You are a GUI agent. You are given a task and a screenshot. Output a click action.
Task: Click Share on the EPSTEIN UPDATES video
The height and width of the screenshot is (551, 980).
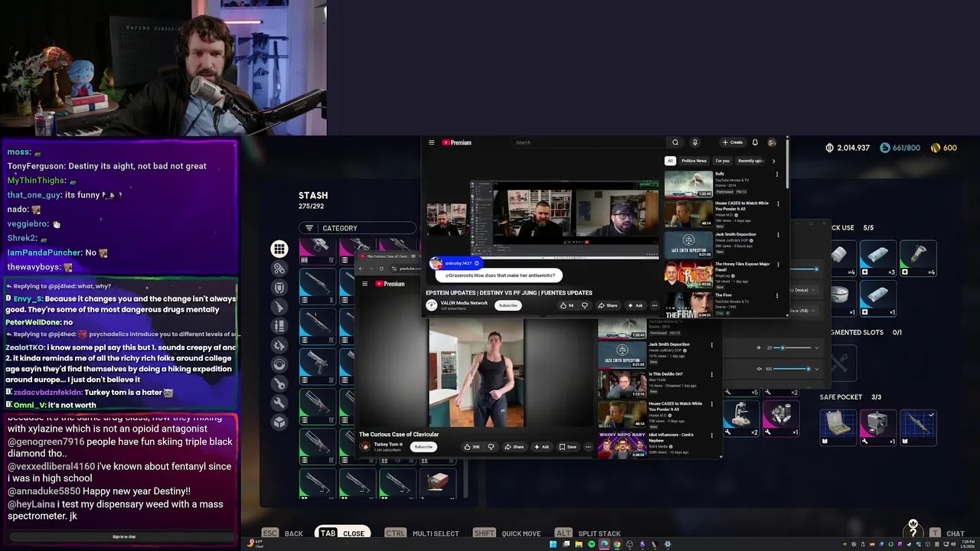point(608,305)
